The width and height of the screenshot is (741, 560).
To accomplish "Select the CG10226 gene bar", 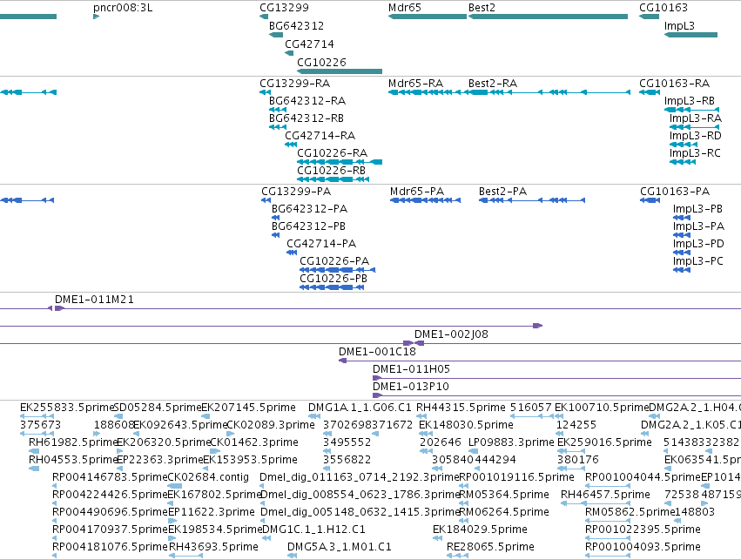I will [340, 71].
